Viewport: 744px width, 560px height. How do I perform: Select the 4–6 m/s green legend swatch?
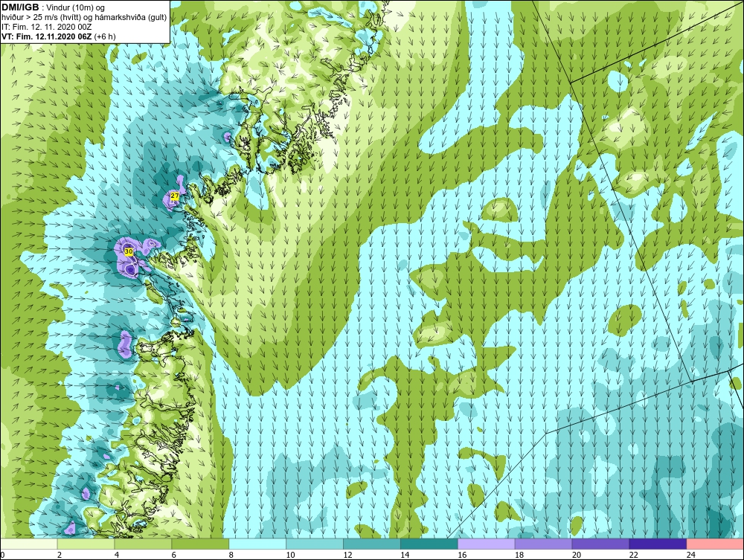coord(143,544)
